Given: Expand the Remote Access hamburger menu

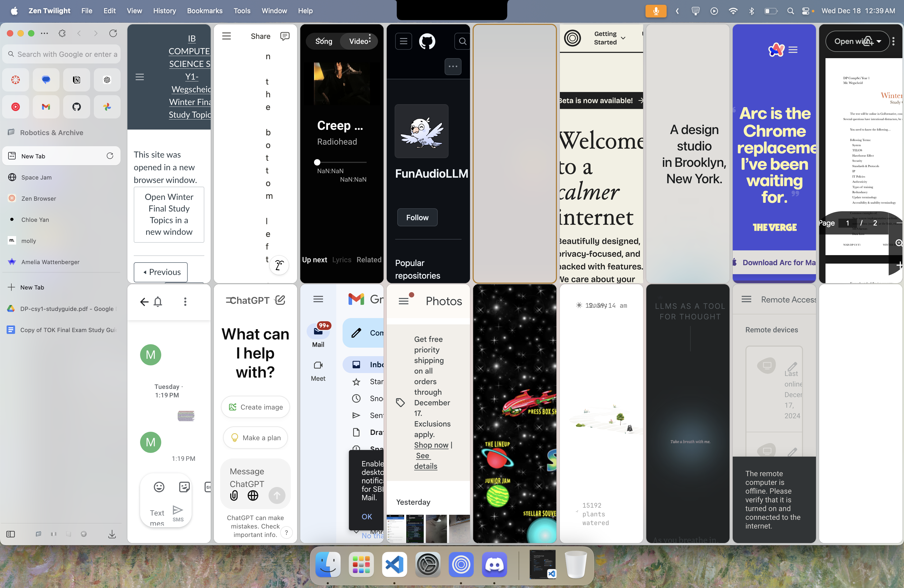Looking at the screenshot, I should 746,299.
